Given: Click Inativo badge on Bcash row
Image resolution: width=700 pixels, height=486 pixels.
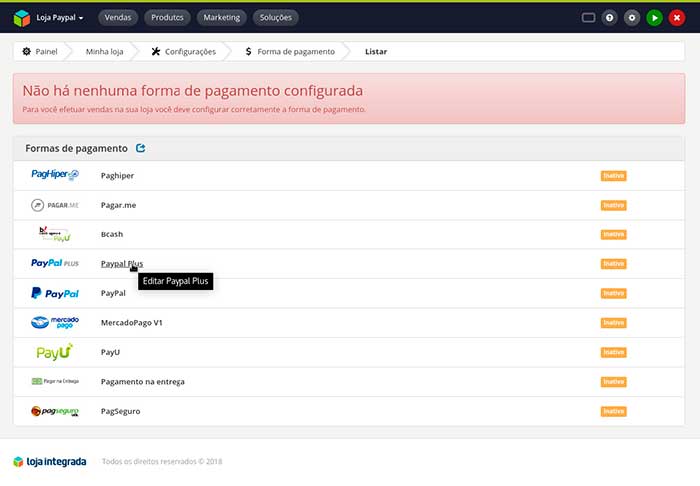Looking at the screenshot, I should [x=613, y=234].
